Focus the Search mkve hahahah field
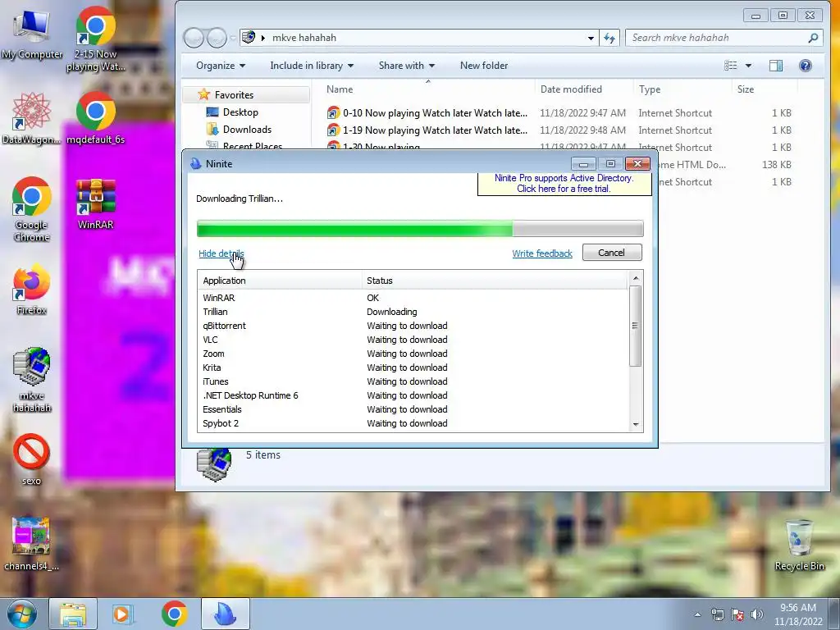This screenshot has width=840, height=630. click(724, 38)
